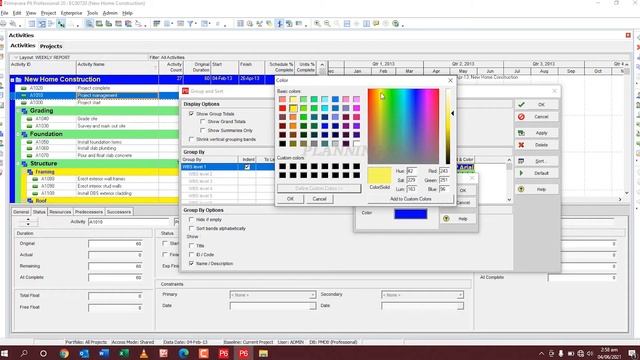Click Apply in Group and Sort dialog

click(x=537, y=133)
